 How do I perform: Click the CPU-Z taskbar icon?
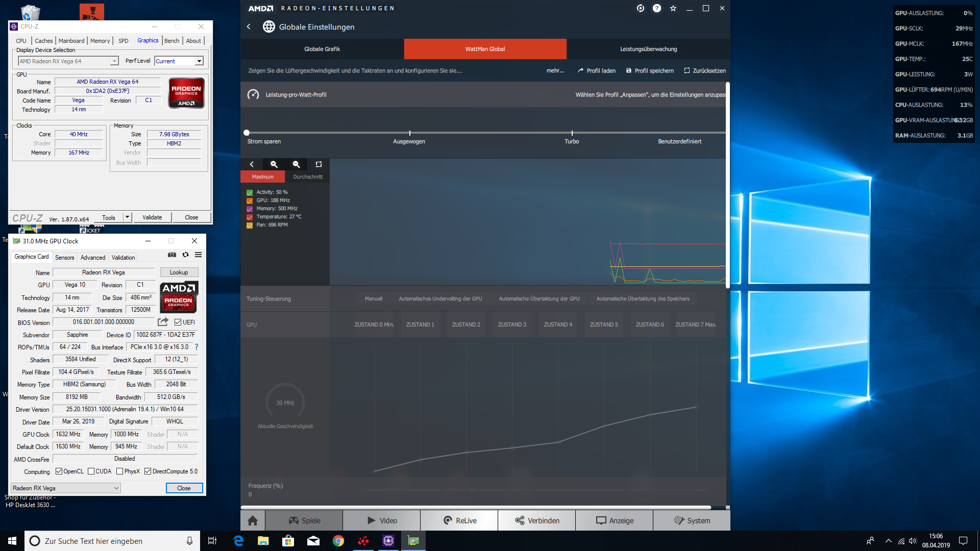pos(388,541)
